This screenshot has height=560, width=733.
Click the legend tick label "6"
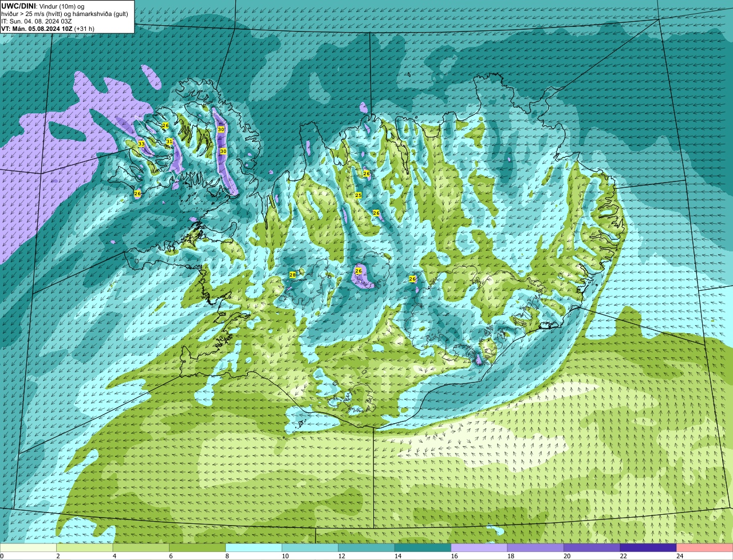[x=170, y=556]
